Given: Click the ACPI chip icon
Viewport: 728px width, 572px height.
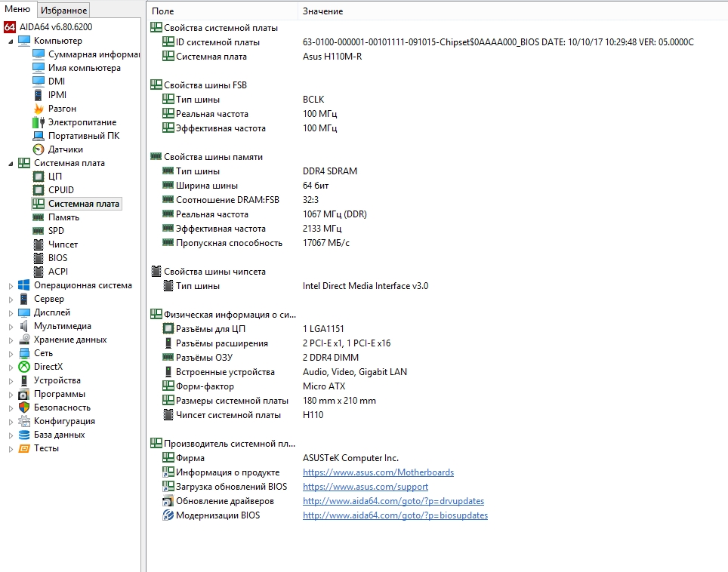Looking at the screenshot, I should click(x=39, y=272).
